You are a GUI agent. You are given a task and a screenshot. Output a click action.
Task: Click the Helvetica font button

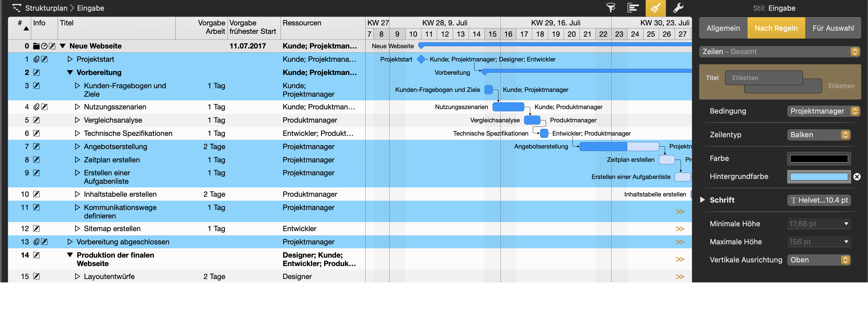pos(818,200)
